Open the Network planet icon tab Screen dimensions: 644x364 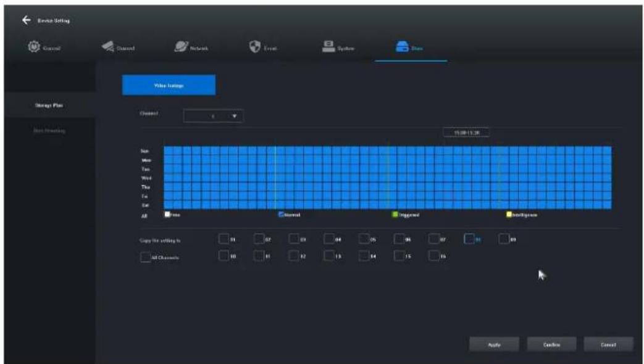(x=181, y=46)
